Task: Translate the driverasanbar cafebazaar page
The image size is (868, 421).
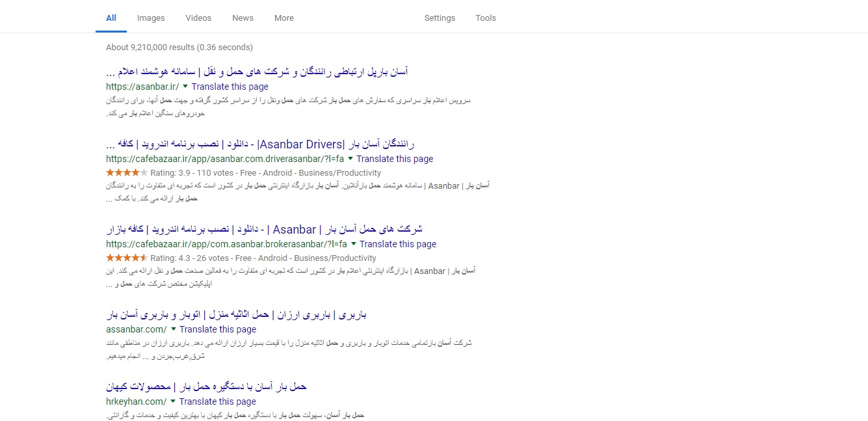Action: pyautogui.click(x=395, y=159)
